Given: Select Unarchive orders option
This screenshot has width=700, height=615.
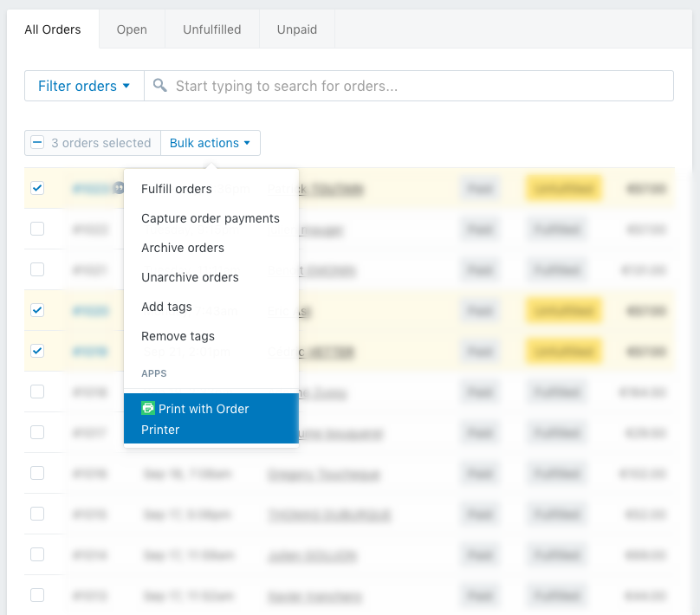Looking at the screenshot, I should pos(190,277).
